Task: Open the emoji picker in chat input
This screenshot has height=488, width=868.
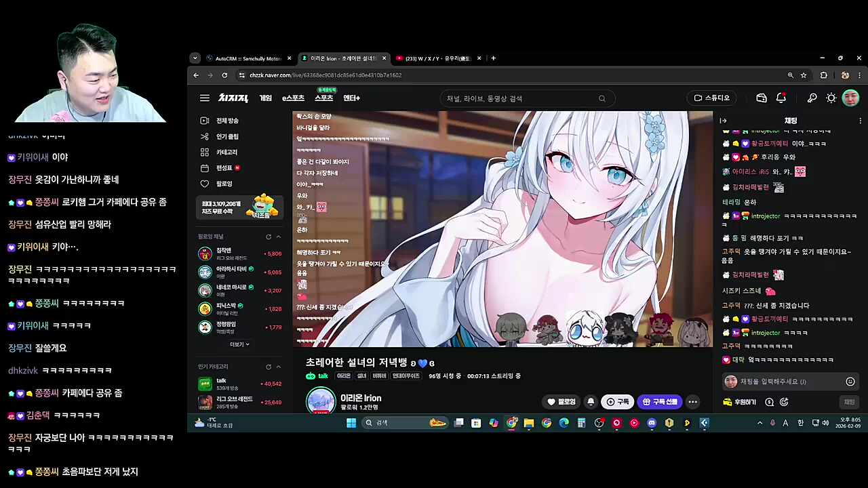Action: point(850,382)
